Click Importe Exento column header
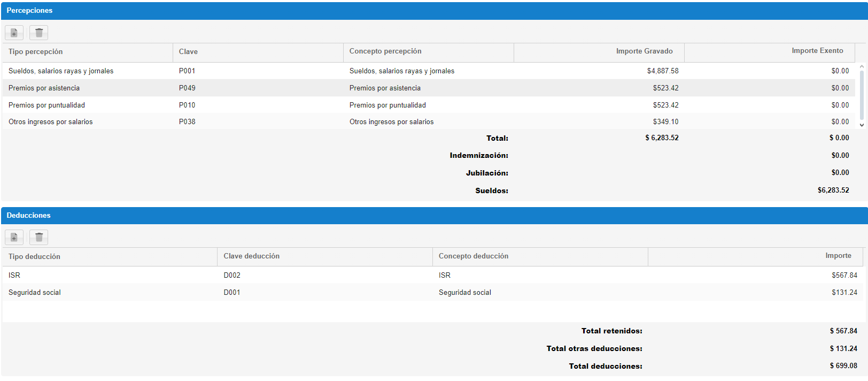The image size is (868, 381). [x=817, y=51]
